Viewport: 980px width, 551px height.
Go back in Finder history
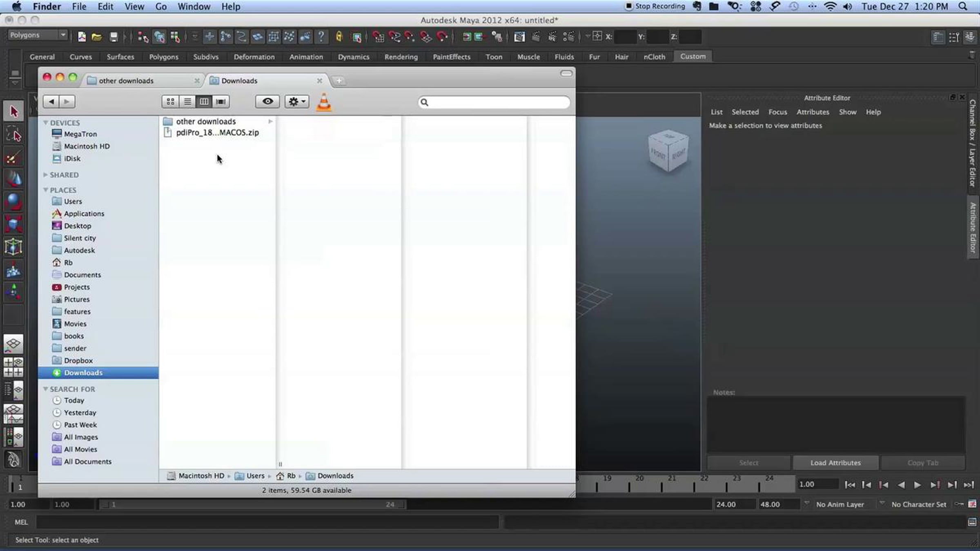[51, 101]
